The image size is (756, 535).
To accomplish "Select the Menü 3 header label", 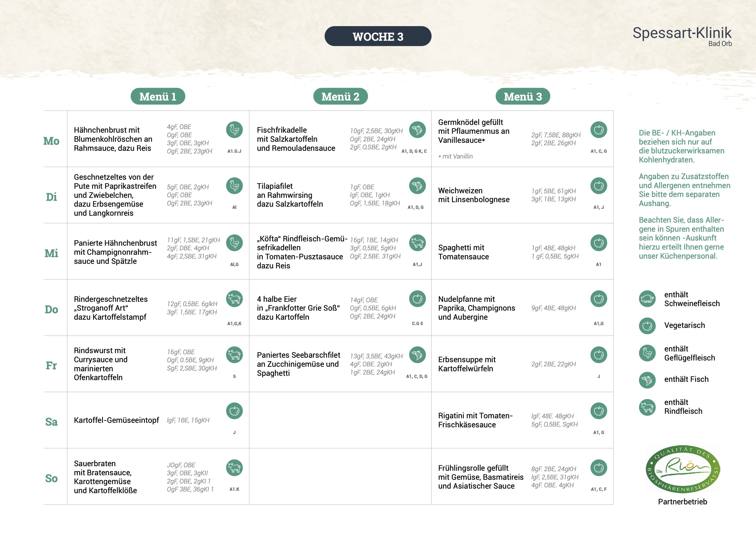I will (523, 96).
